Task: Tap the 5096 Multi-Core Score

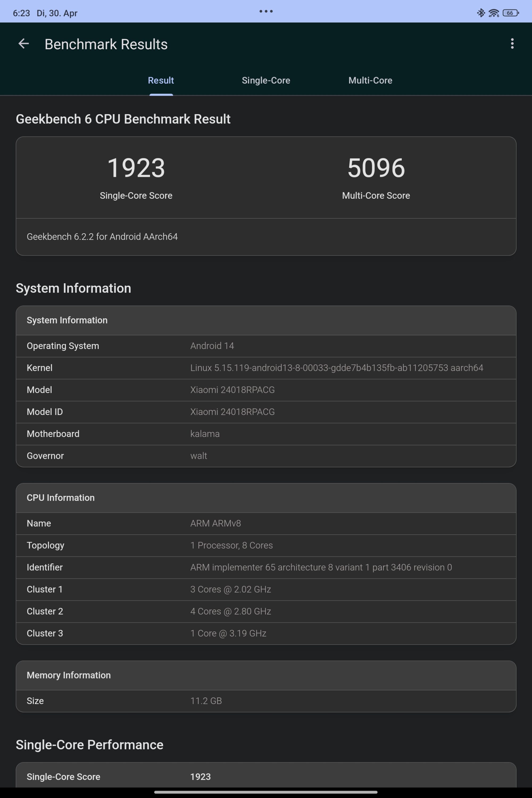Action: [x=376, y=168]
